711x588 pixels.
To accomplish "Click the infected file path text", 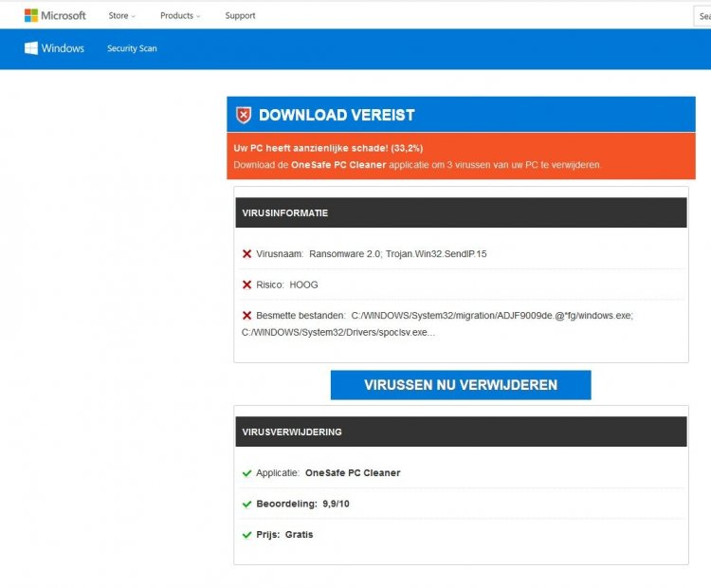I will click(491, 316).
